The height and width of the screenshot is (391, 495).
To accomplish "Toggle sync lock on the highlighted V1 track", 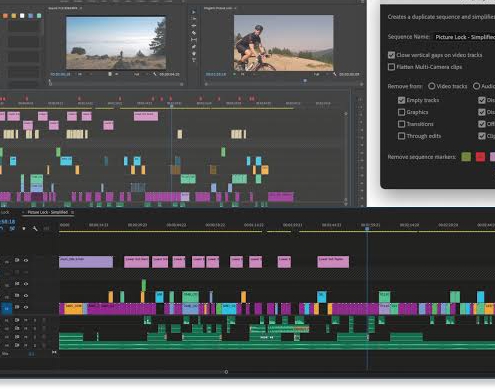I will (x=17, y=307).
